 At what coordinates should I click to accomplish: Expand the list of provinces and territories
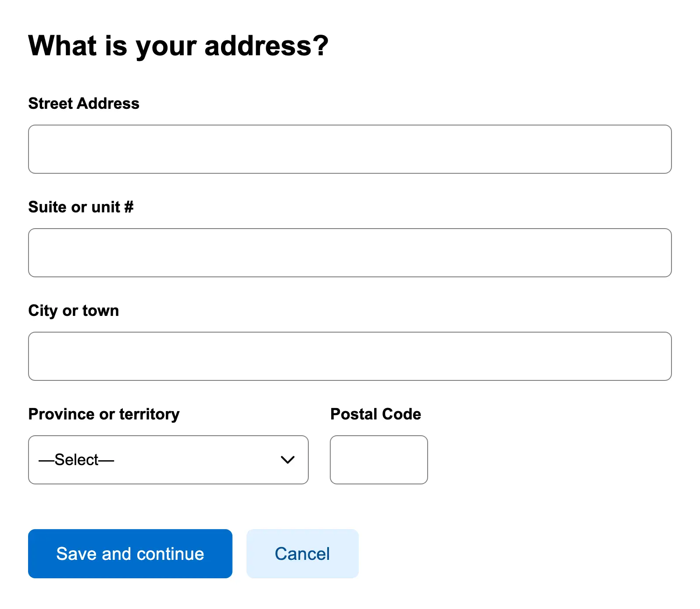point(168,460)
